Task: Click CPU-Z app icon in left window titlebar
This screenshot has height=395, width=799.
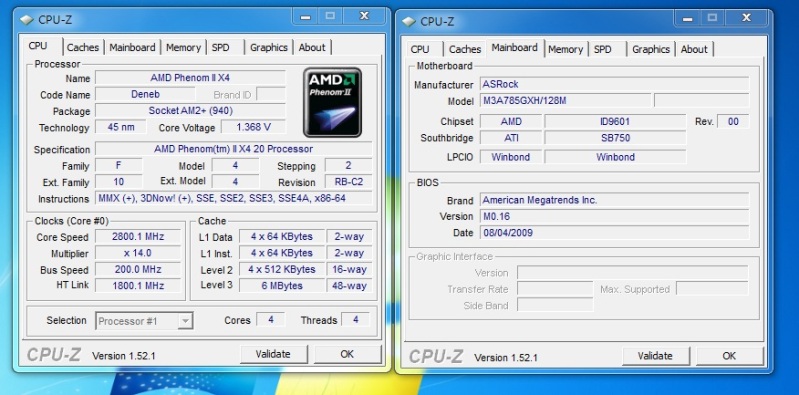Action: point(26,19)
